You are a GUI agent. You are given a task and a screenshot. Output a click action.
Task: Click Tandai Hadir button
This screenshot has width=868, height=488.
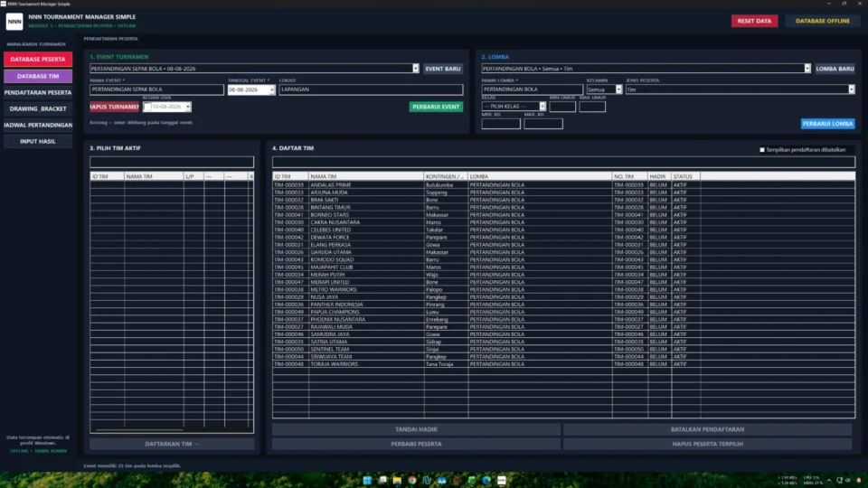point(416,429)
